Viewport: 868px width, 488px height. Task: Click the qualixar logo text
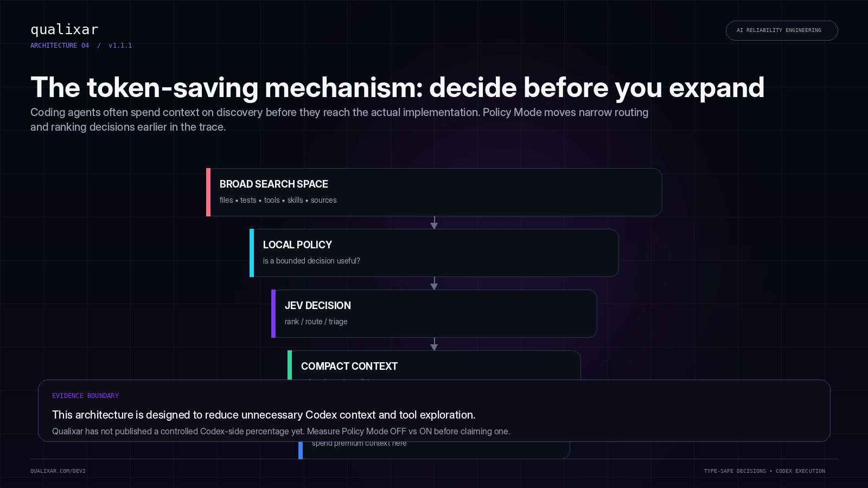point(64,29)
